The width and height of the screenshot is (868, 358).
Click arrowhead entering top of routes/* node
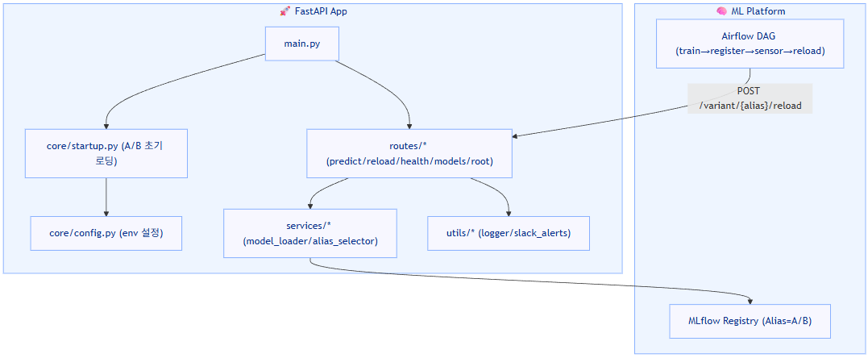pyautogui.click(x=410, y=125)
